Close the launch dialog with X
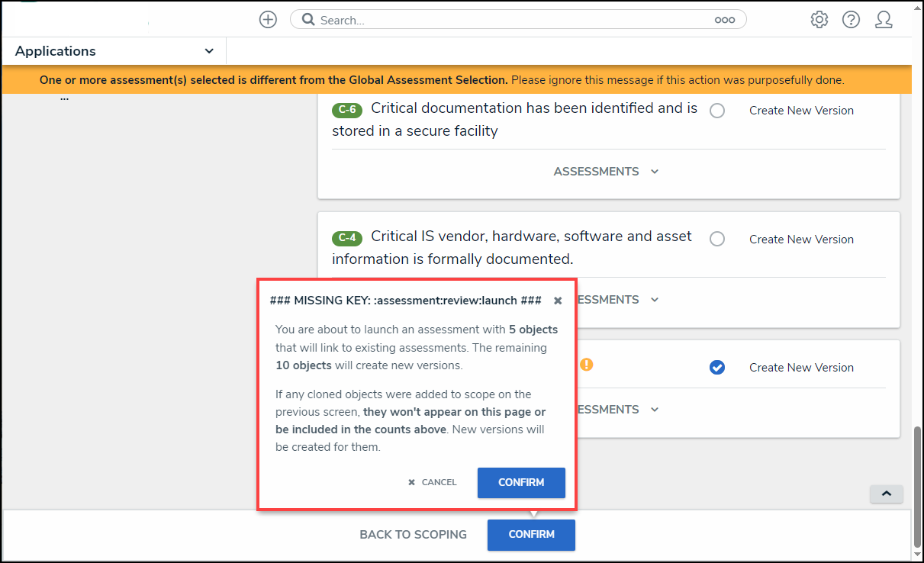This screenshot has height=563, width=924. coord(558,301)
